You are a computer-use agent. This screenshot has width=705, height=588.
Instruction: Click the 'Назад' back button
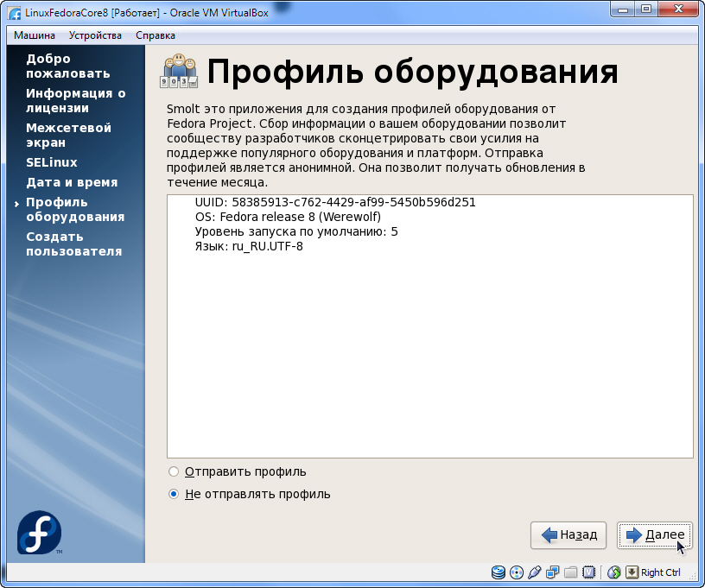pos(568,535)
